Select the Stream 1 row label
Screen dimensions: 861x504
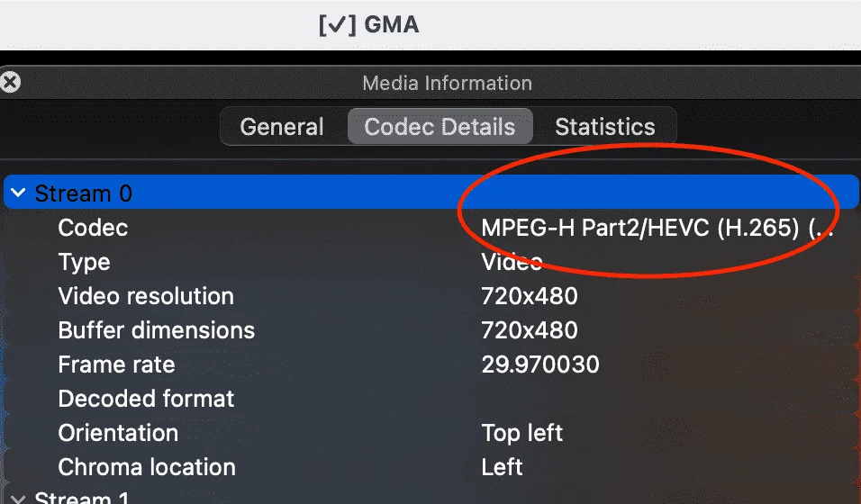[82, 498]
